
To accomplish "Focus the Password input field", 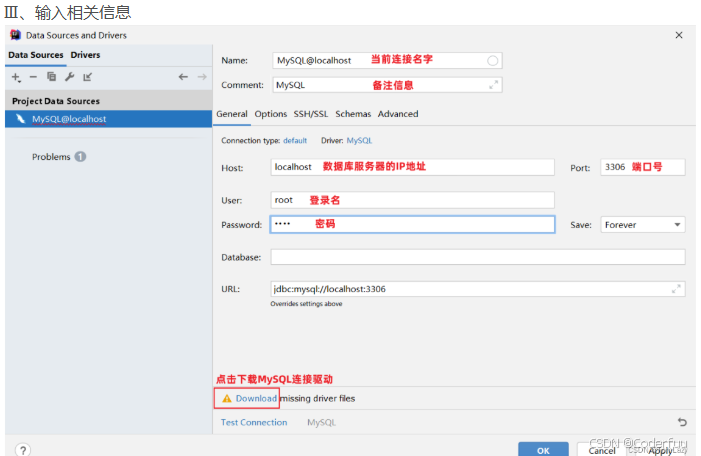I will [412, 224].
